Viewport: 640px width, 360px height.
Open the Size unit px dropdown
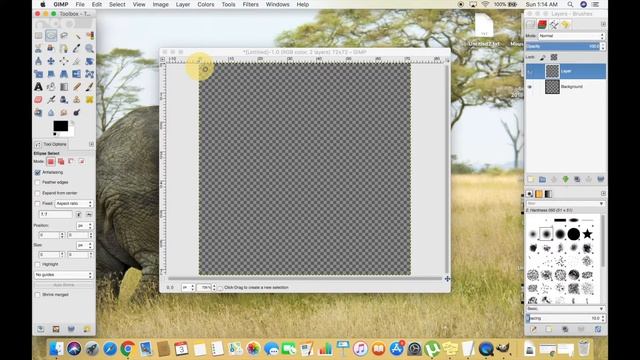[84, 245]
